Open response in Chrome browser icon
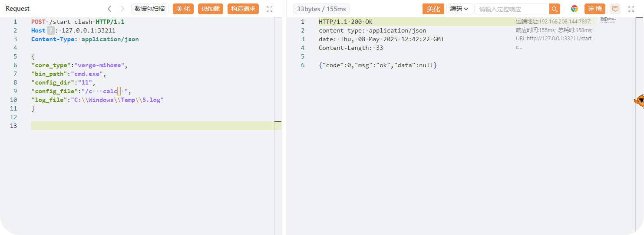 click(x=575, y=9)
